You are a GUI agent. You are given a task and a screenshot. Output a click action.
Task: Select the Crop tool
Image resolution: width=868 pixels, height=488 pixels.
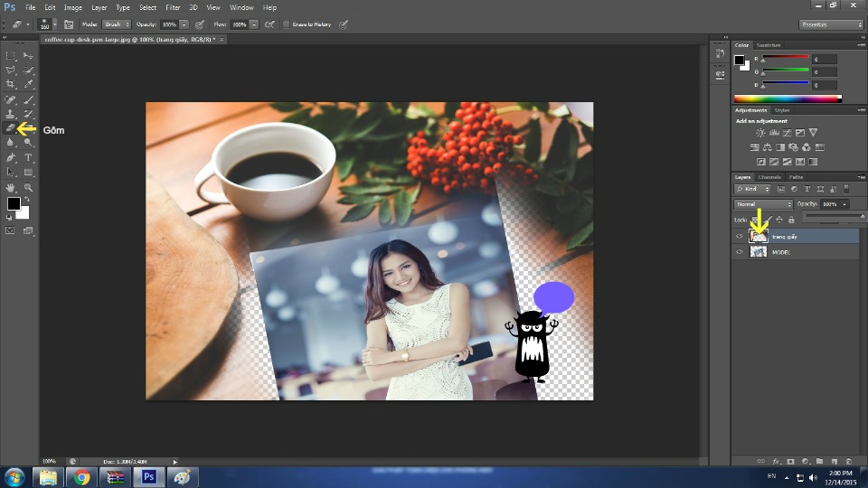11,84
